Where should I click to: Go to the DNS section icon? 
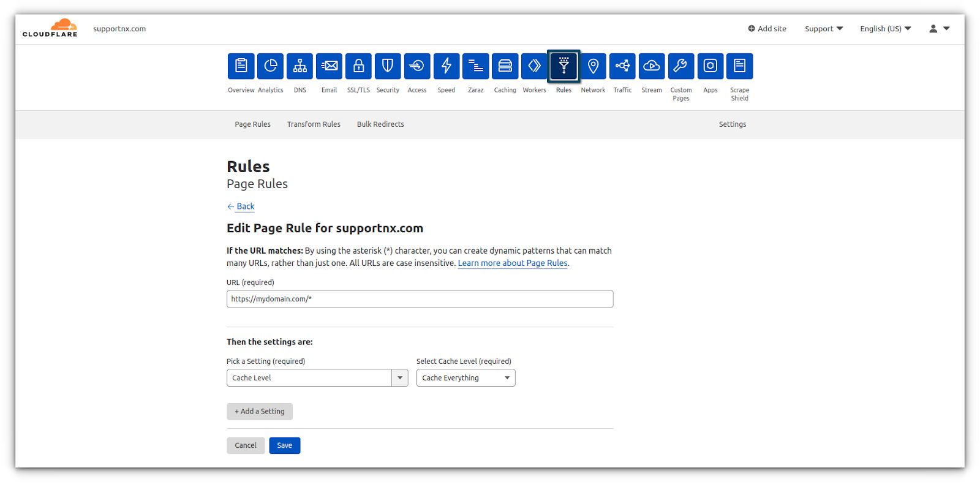click(x=300, y=66)
